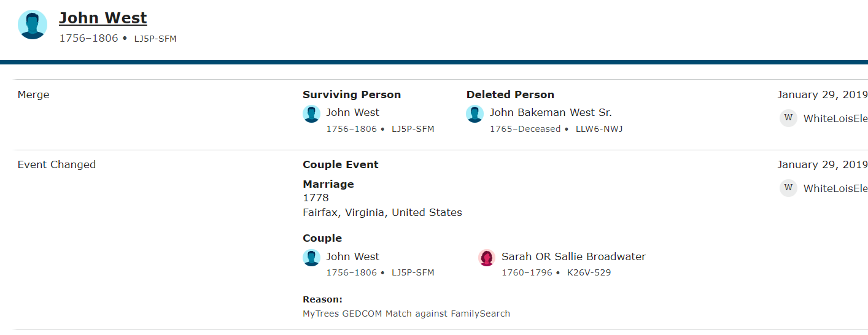Click John West header profile avatar
Screen dimensions: 868x335
tap(33, 25)
